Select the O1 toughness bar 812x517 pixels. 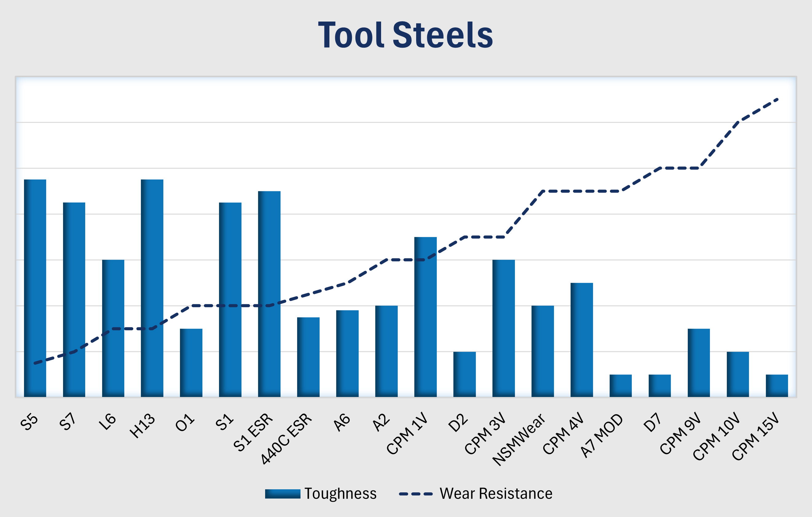pyautogui.click(x=191, y=363)
